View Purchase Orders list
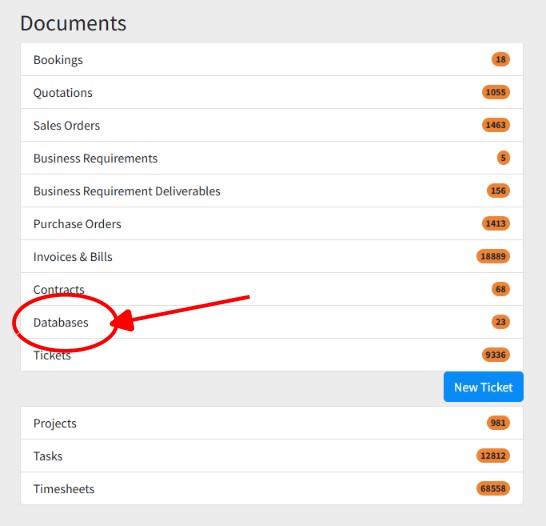Viewport: 546px width, 526px height. pos(272,223)
